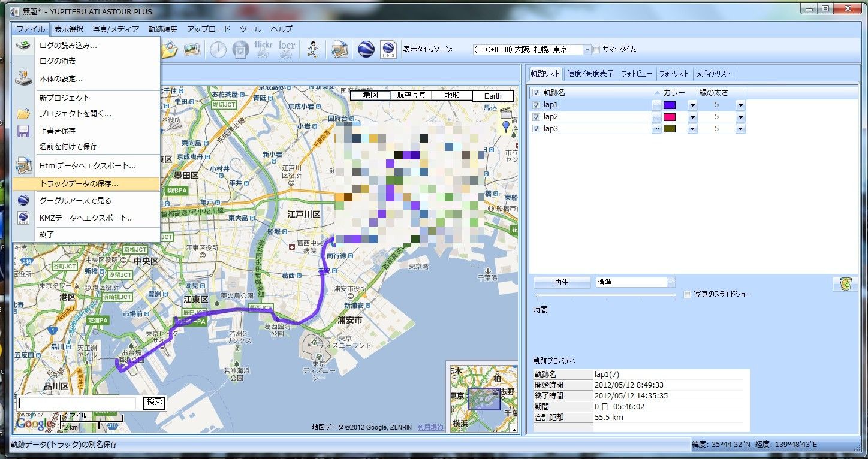Select 終了 to exit the application

[x=86, y=234]
